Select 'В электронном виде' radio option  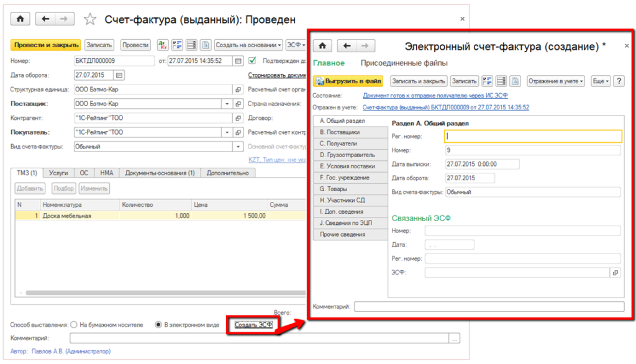(158, 325)
